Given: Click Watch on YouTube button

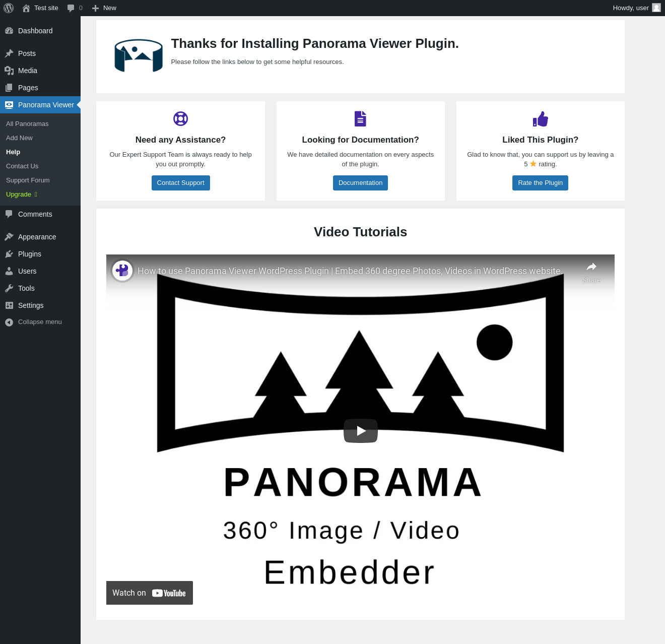Looking at the screenshot, I should click(150, 593).
